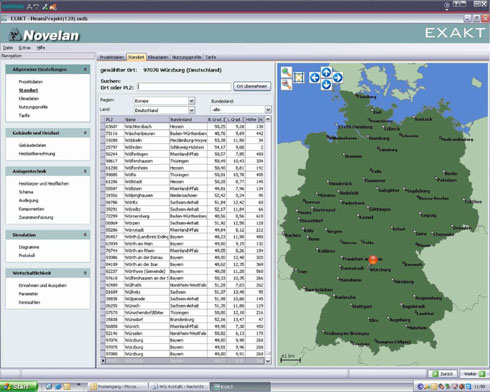Pan the map left with arrow icon
The image size is (490, 392).
(314, 78)
